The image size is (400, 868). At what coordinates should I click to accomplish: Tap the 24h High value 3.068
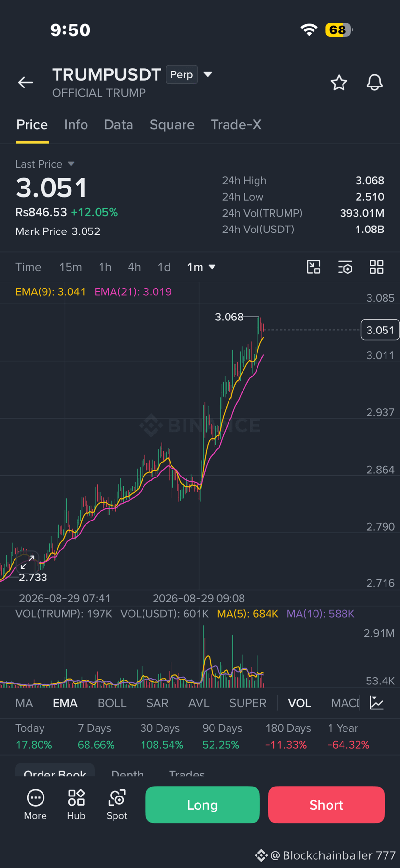370,181
